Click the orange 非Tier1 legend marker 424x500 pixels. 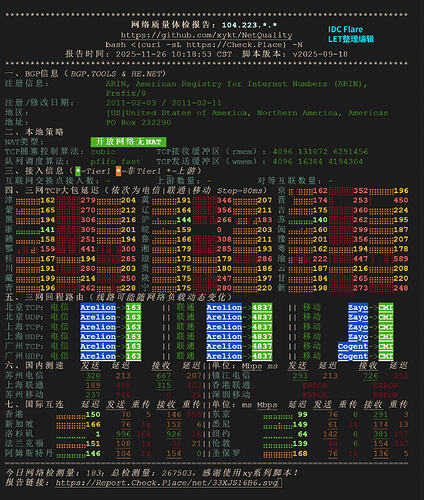click(x=118, y=171)
